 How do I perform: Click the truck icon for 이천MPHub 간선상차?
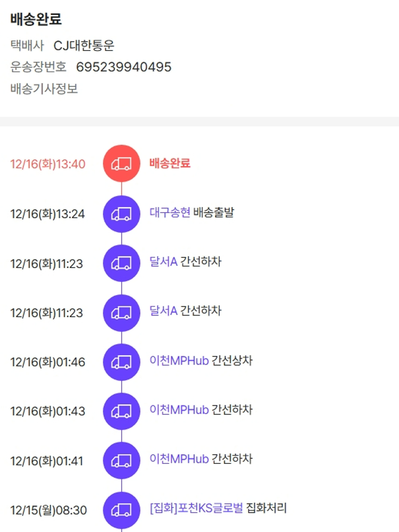click(x=121, y=362)
